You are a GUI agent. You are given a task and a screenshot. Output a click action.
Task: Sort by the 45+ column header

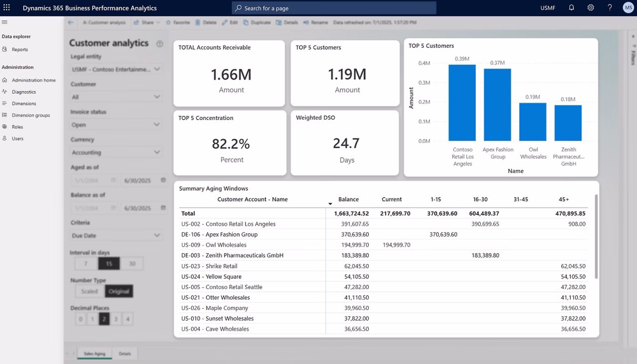564,199
